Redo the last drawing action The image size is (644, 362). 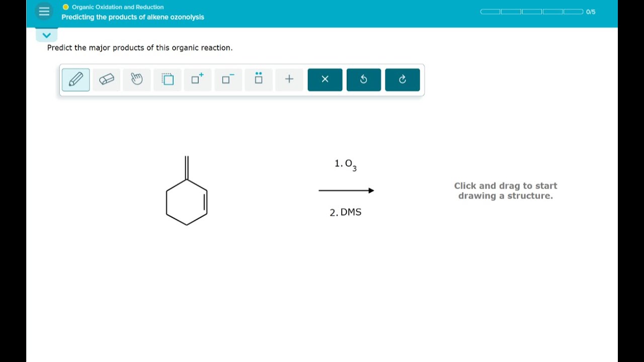click(x=403, y=79)
